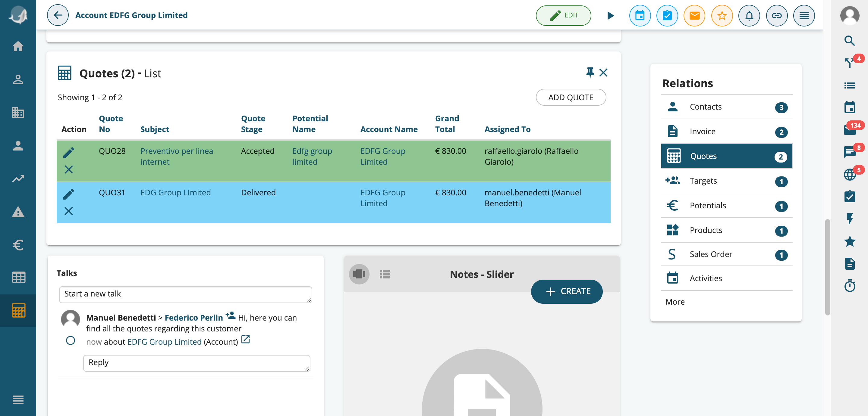This screenshot has height=416, width=868.
Task: Click the orange email icon in the header
Action: click(x=694, y=15)
